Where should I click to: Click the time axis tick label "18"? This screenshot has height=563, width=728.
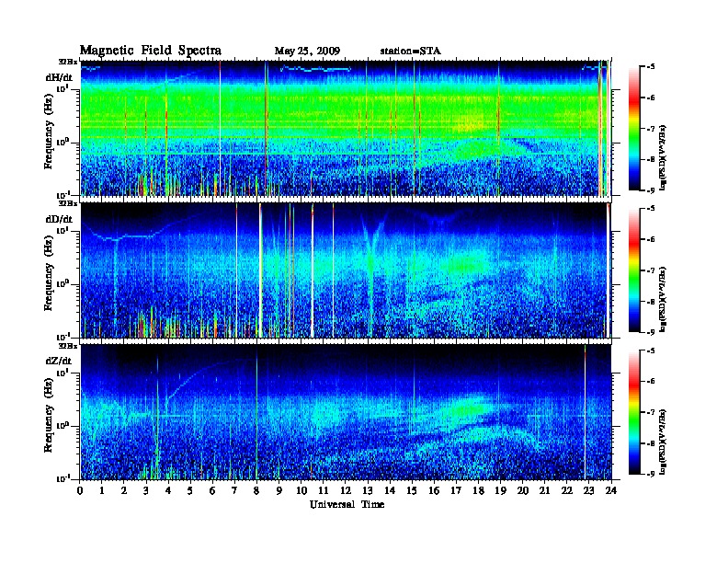coord(479,490)
